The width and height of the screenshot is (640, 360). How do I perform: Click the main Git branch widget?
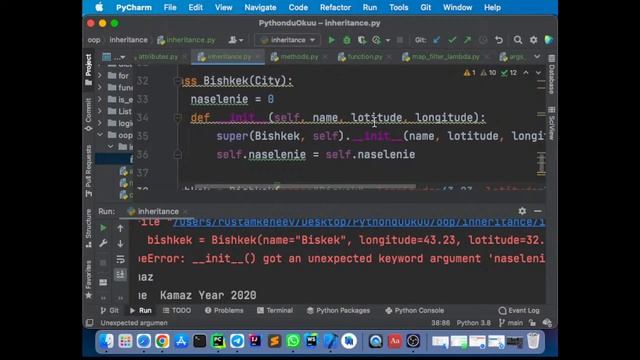coord(511,323)
